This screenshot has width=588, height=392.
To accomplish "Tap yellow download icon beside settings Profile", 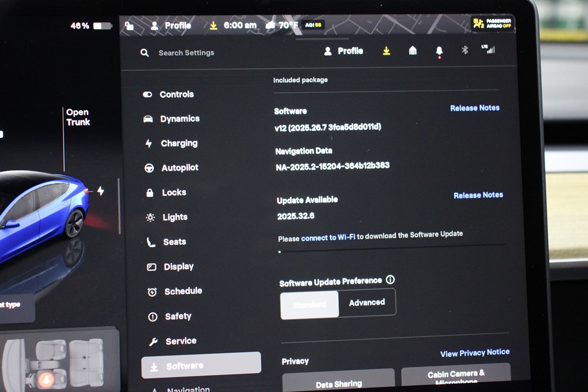I will click(x=387, y=50).
